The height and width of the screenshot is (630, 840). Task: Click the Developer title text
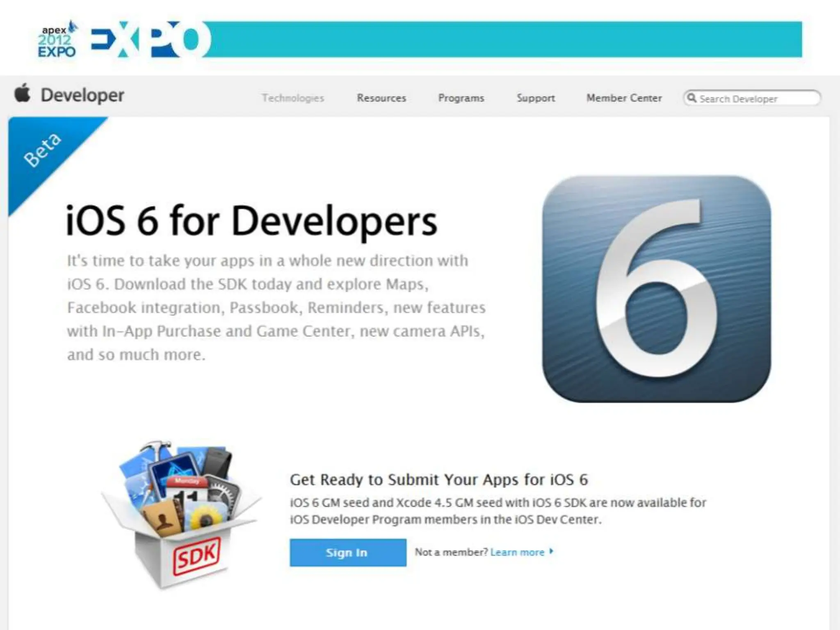pyautogui.click(x=82, y=95)
